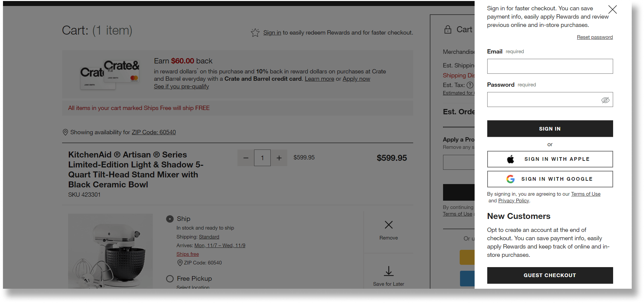Click the Google logo icon
This screenshot has width=644, height=303.
[x=510, y=179]
